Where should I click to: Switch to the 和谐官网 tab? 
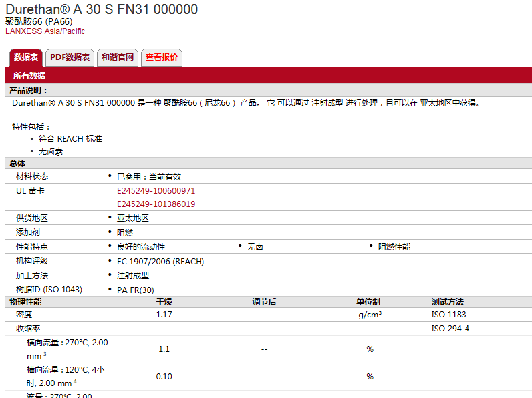[118, 57]
